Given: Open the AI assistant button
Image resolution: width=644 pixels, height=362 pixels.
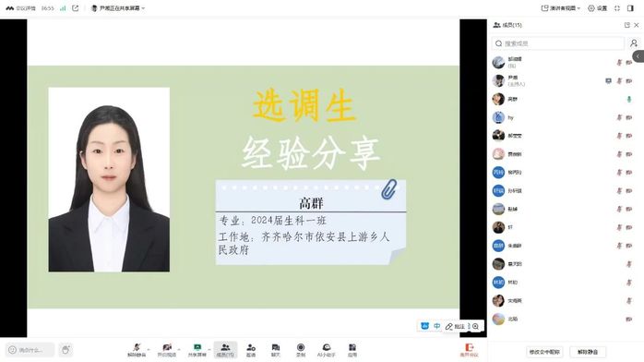Looking at the screenshot, I should point(326,350).
